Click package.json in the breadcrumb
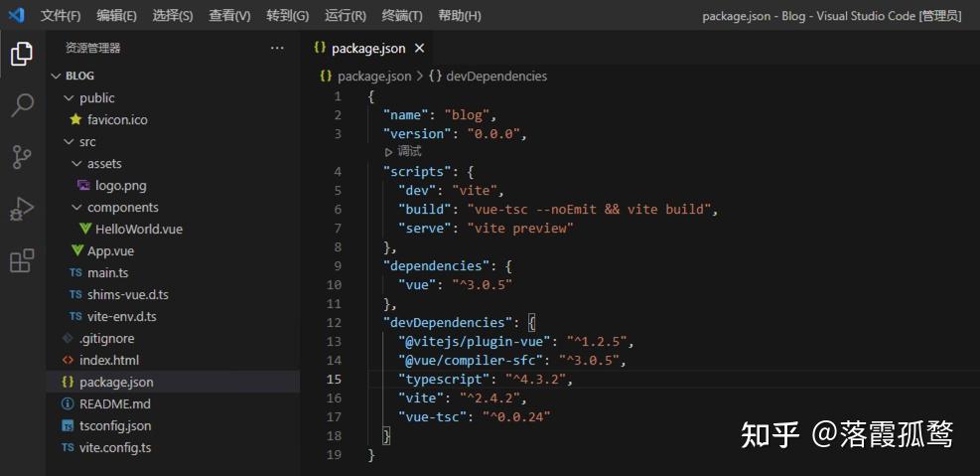Screen dimensions: 980x476 pos(374,77)
